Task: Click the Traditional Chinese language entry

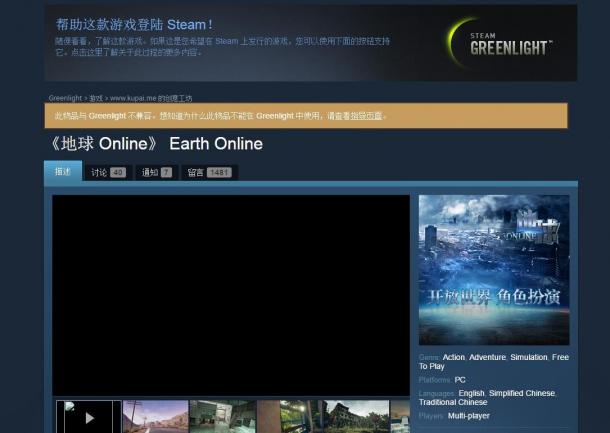Action: [453, 402]
